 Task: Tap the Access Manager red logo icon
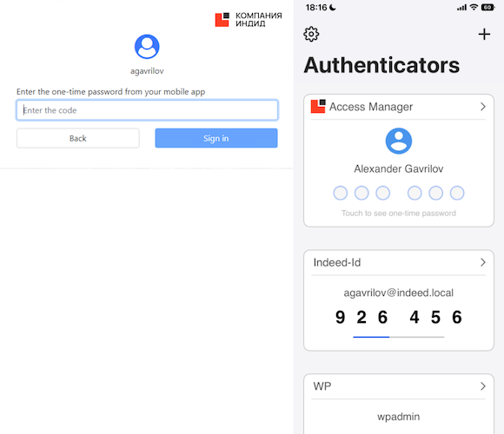tap(318, 106)
